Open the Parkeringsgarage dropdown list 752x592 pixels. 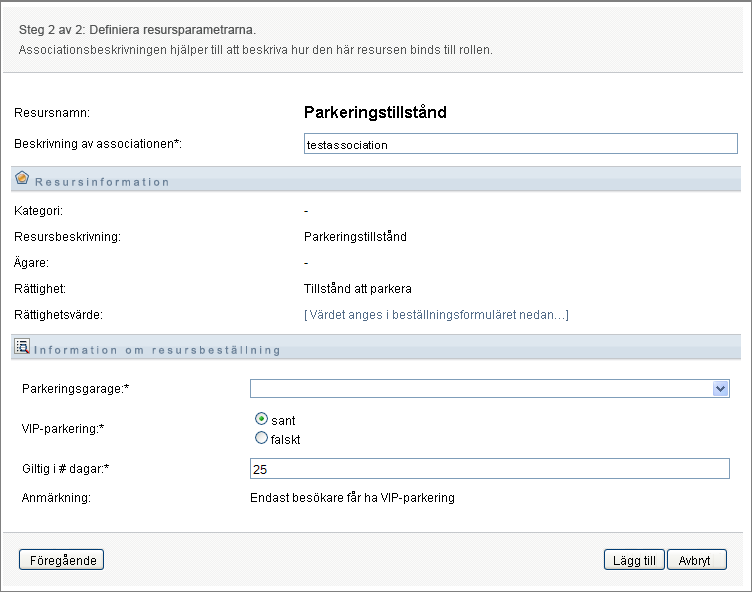720,389
